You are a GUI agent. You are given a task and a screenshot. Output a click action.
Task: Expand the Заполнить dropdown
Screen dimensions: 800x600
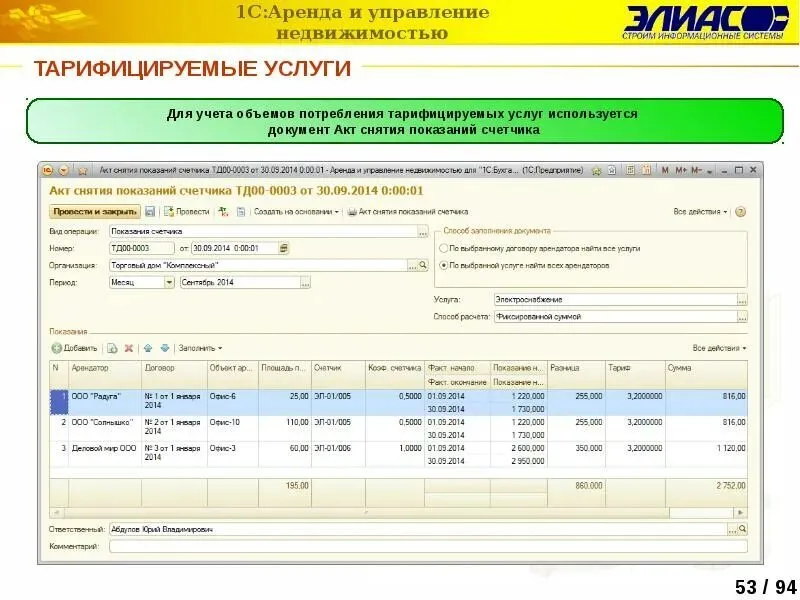coord(201,348)
